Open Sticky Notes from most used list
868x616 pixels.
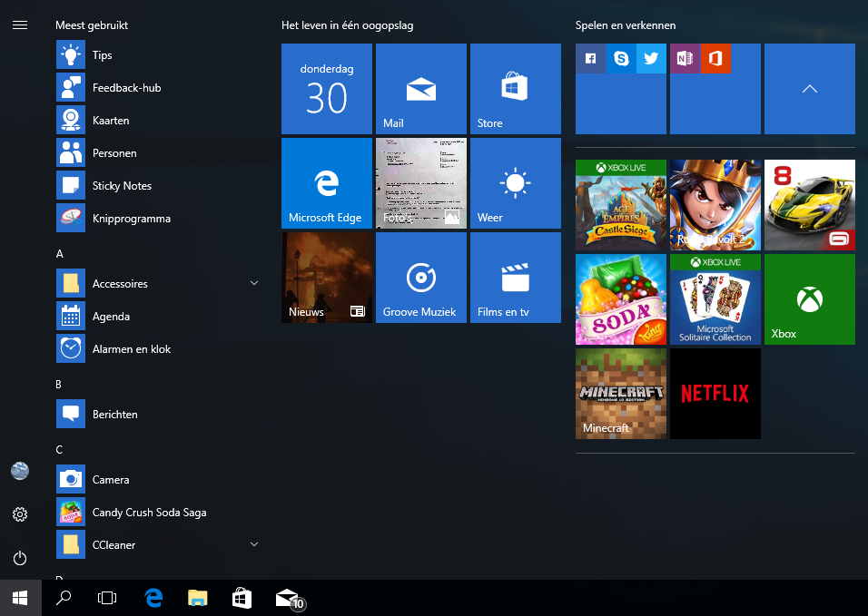[x=122, y=186]
